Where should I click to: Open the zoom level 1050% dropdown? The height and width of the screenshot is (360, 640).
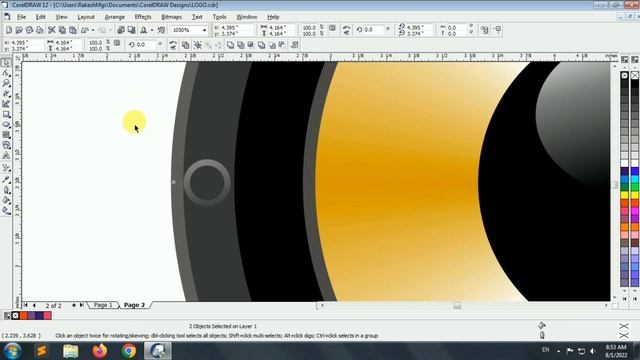(x=204, y=30)
